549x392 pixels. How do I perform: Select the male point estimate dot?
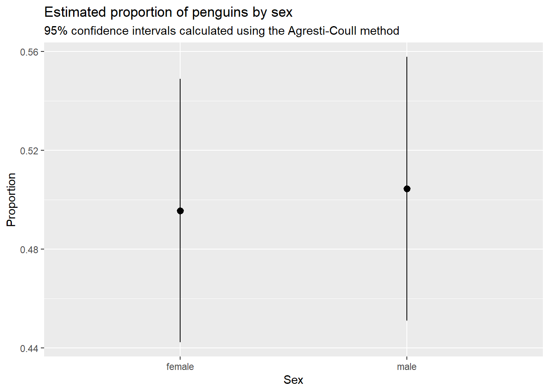tap(407, 189)
